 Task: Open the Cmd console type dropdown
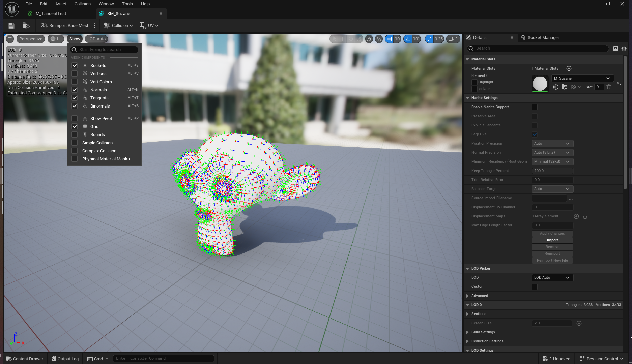[98, 359]
